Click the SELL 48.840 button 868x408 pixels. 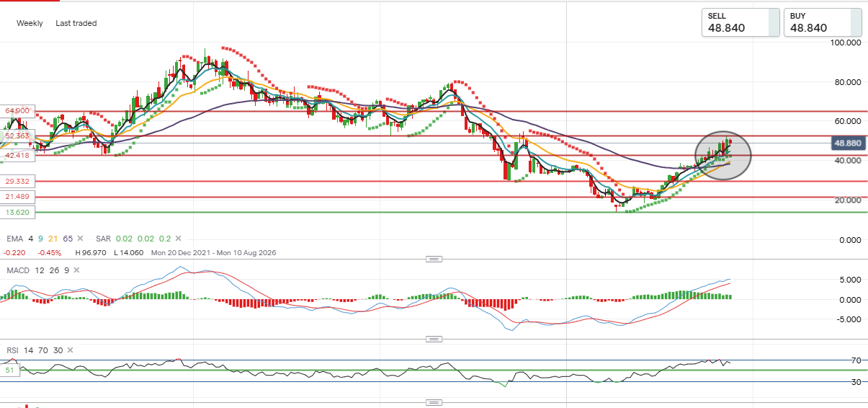(x=741, y=22)
